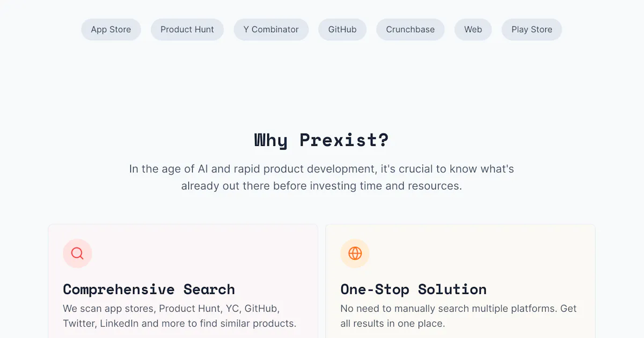Click the "Comprehensive Search" card title
644x338 pixels.
tap(149, 289)
